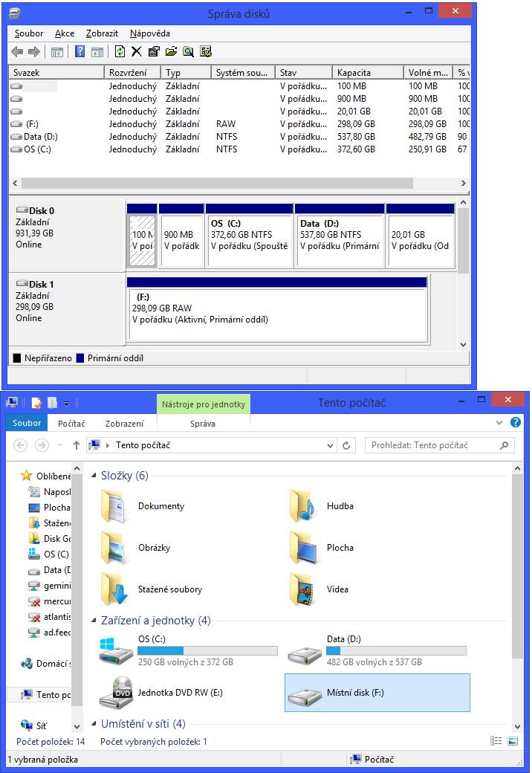The height and width of the screenshot is (773, 532).
Task: Click the blue Help icon in Explorer ribbon
Action: click(x=515, y=422)
